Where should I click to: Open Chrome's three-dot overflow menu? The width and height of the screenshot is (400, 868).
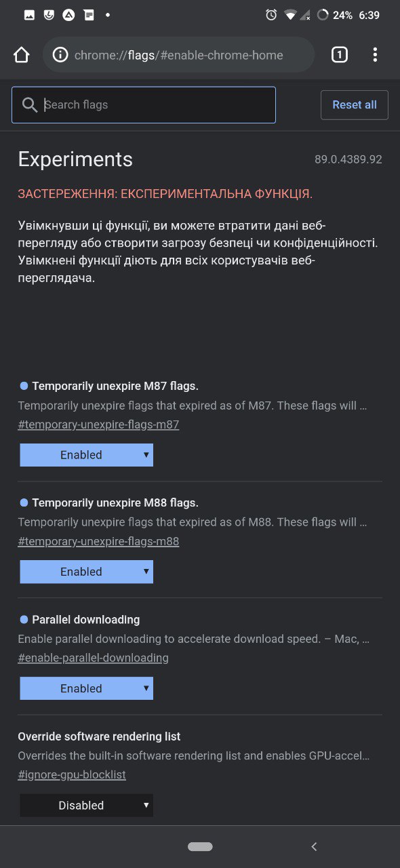pyautogui.click(x=375, y=55)
